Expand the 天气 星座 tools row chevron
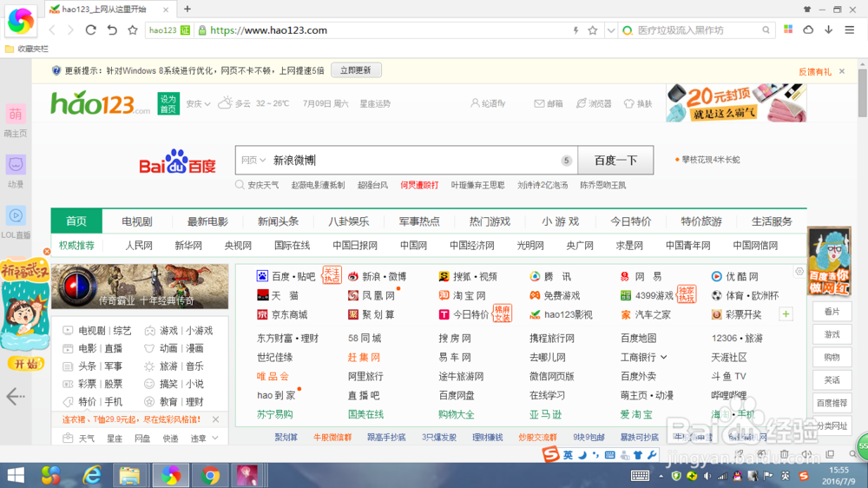 [214, 439]
